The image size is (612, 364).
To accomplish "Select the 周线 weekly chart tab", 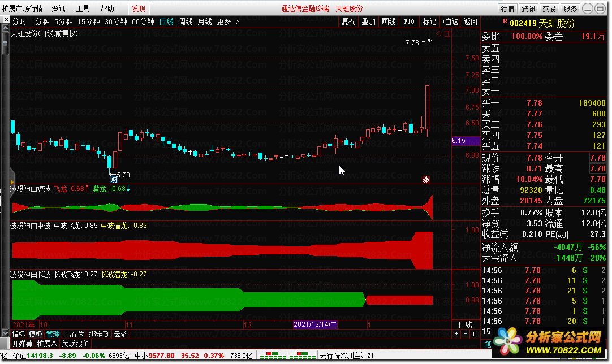I will click(186, 22).
